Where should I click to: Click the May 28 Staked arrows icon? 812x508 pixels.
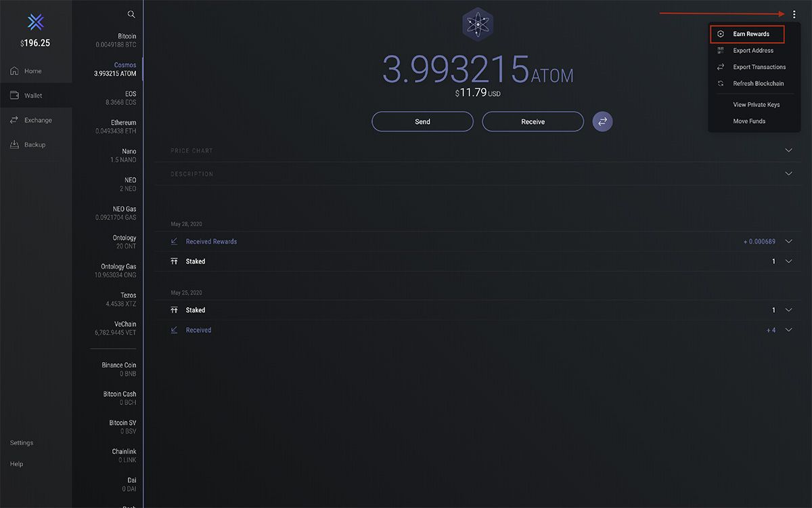(174, 261)
